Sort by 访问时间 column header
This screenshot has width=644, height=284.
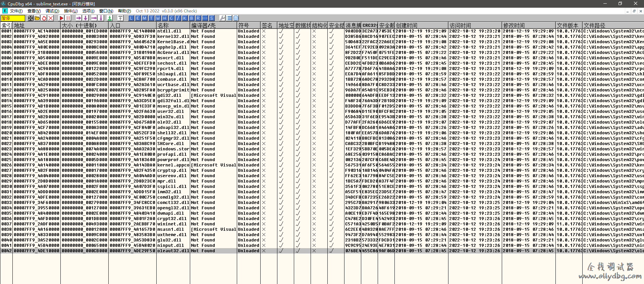(476, 25)
